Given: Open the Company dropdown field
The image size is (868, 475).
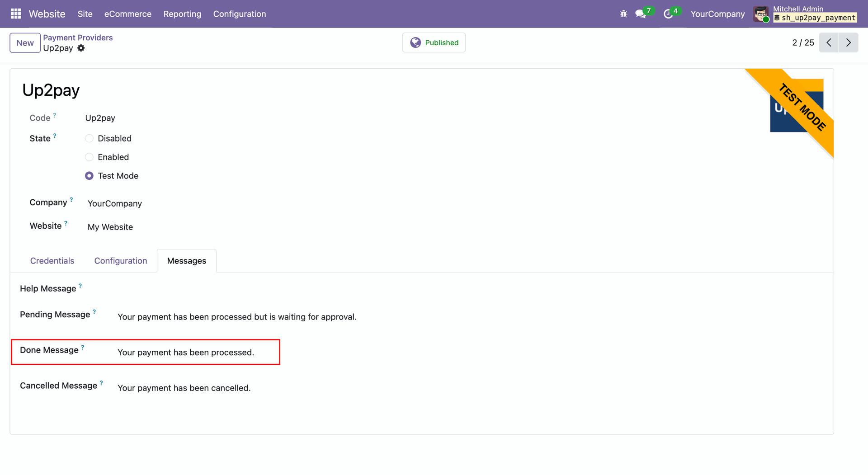Looking at the screenshot, I should point(115,203).
